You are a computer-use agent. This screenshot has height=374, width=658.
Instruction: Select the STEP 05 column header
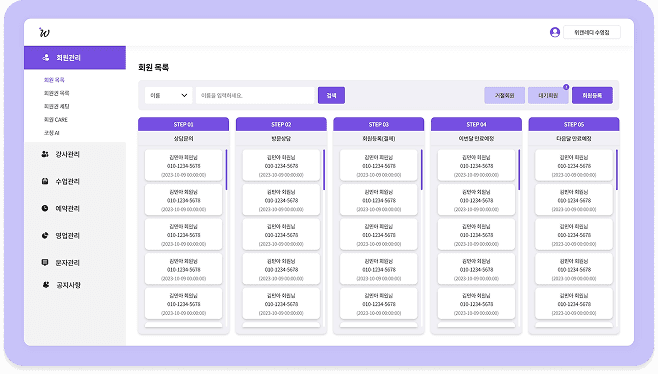574,124
